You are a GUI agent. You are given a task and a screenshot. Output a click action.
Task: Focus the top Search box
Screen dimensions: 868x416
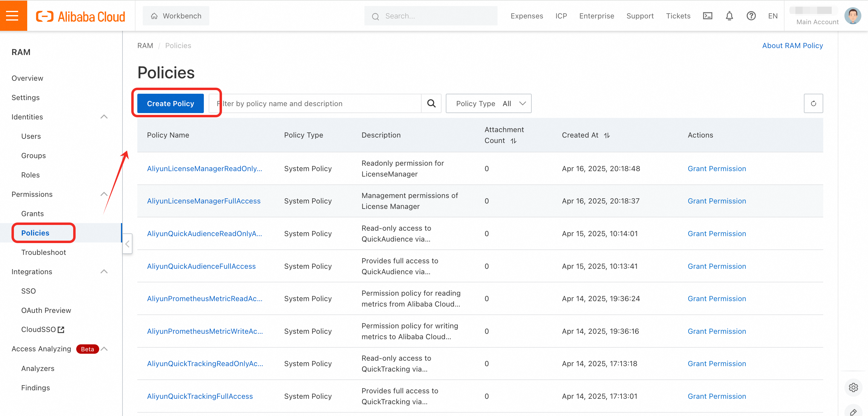coord(430,16)
